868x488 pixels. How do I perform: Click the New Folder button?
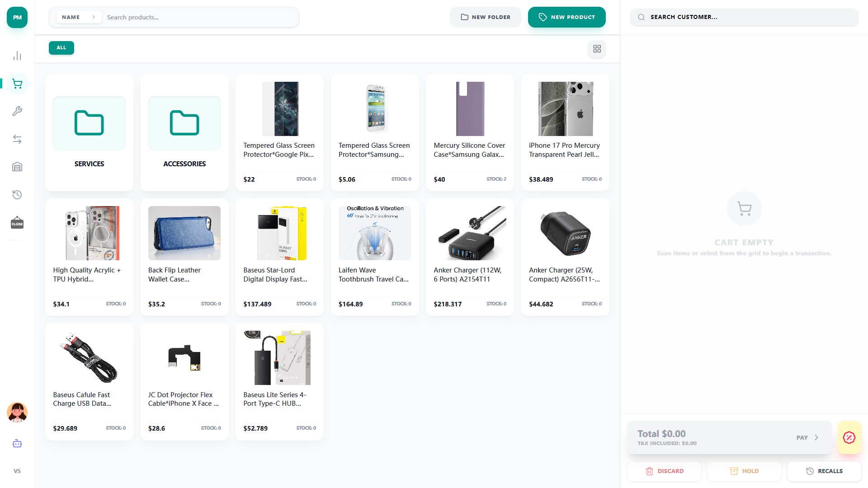[x=485, y=17]
